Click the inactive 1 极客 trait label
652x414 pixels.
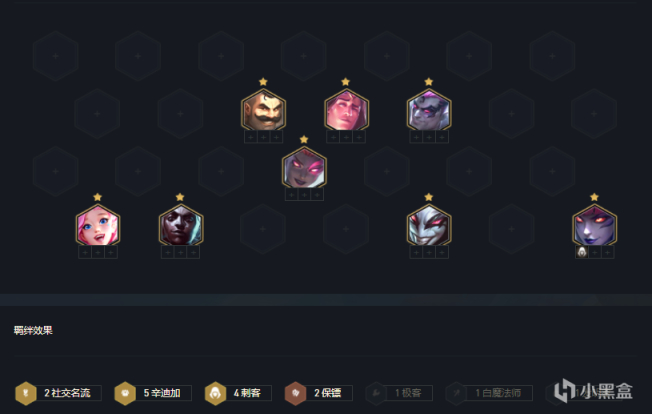[x=408, y=393]
